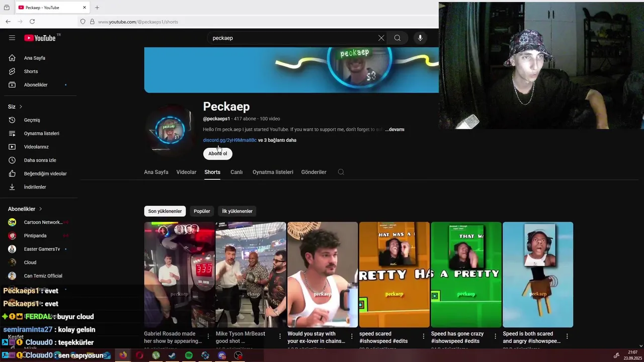Open options for Speed has gone crazy short
This screenshot has height=362, width=644.
coord(495,336)
